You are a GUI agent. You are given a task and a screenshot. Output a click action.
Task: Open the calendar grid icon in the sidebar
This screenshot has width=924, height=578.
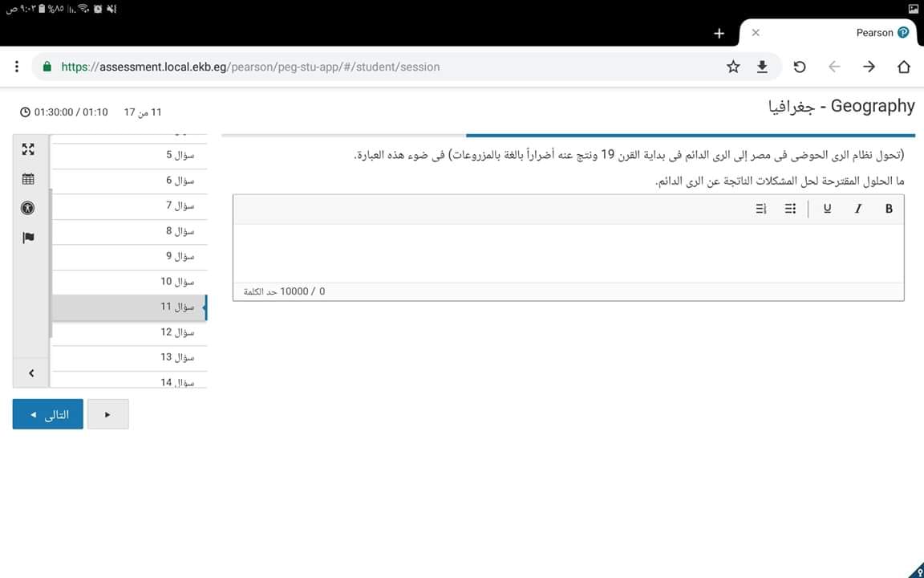(x=28, y=179)
